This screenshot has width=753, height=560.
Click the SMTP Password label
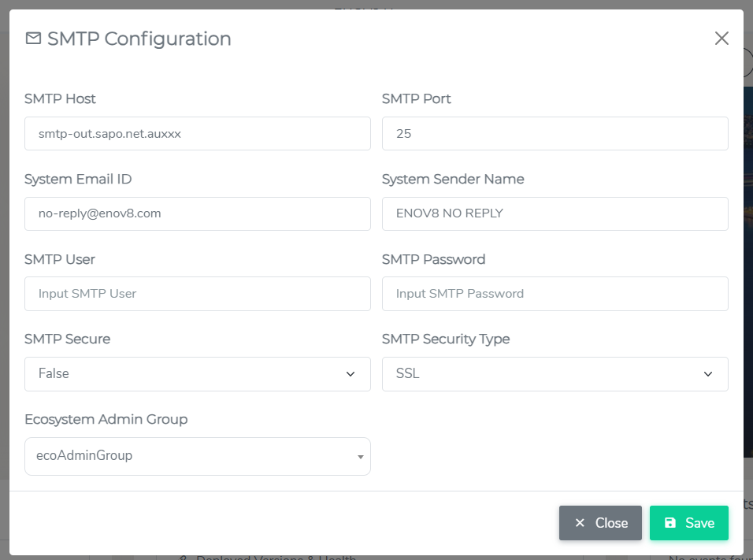433,259
